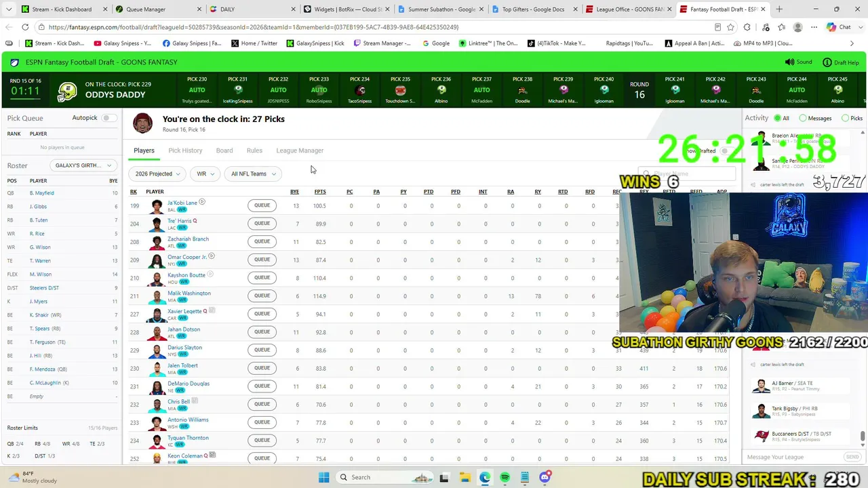Image resolution: width=868 pixels, height=488 pixels.
Task: Open the Linktree bookmark
Action: click(488, 43)
